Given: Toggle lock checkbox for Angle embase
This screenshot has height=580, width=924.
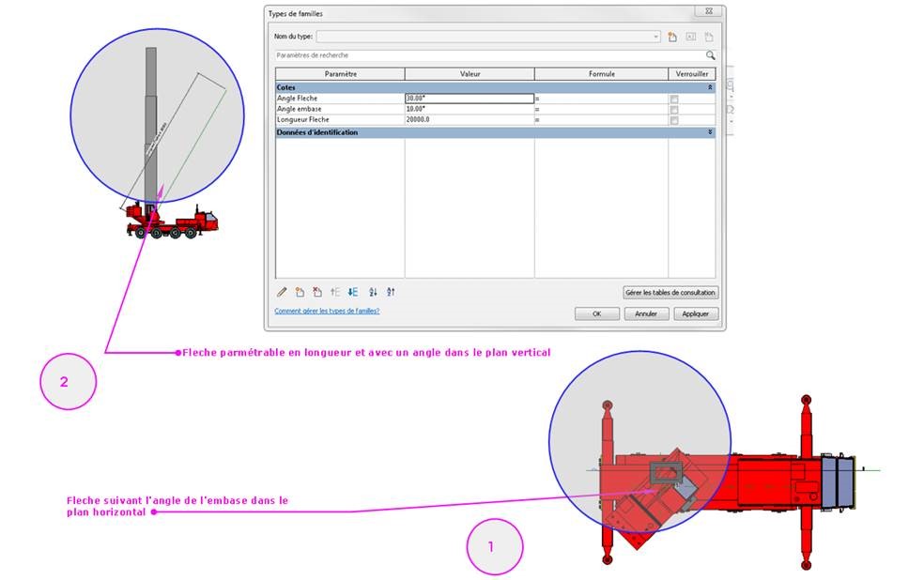Looking at the screenshot, I should 673,109.
